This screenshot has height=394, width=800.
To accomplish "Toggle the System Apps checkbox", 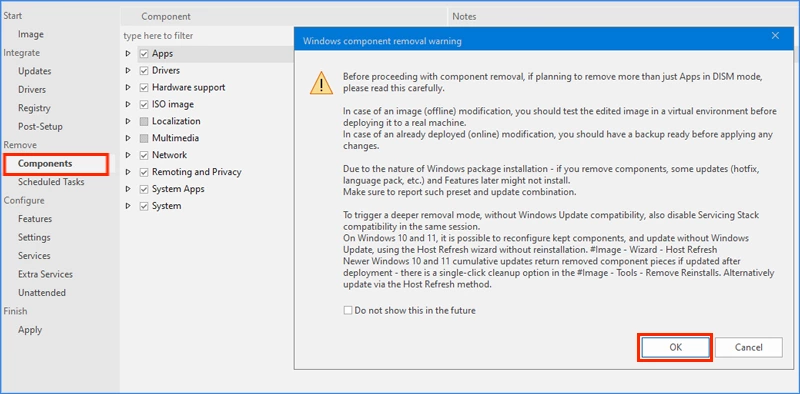I will (x=144, y=189).
